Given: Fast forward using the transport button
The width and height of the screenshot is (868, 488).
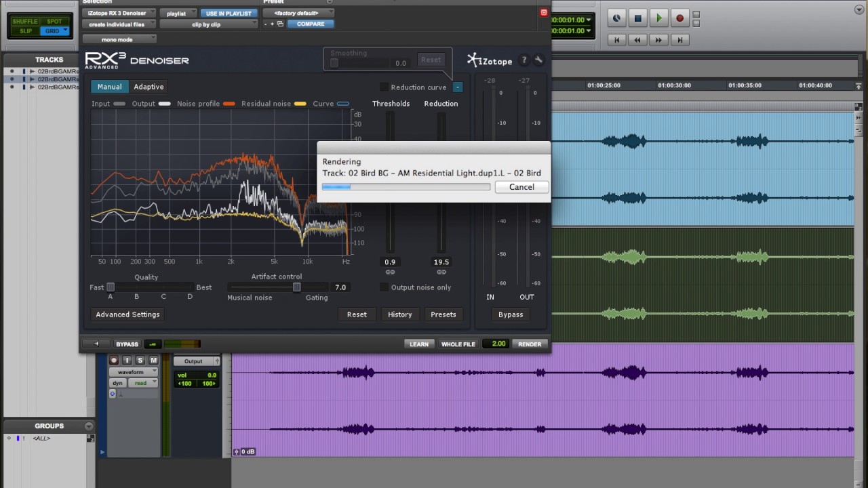Looking at the screenshot, I should (x=658, y=40).
